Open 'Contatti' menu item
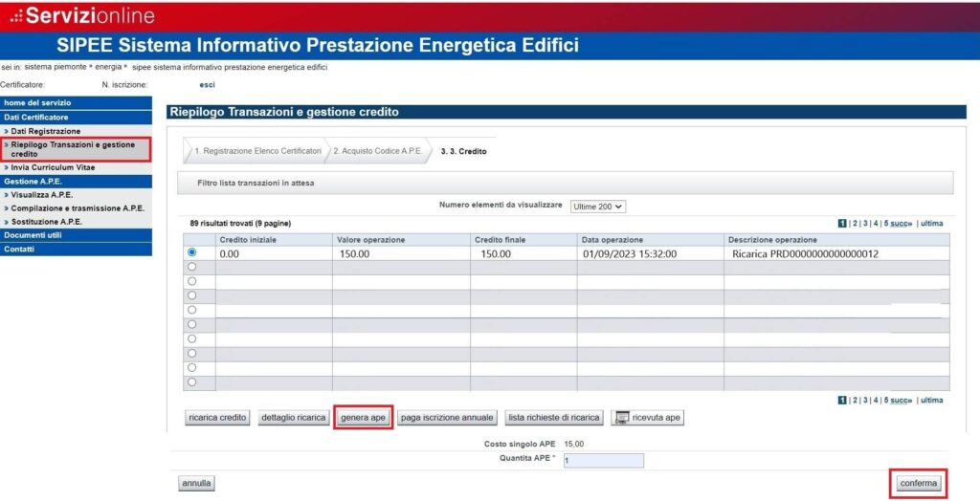Viewport: 980px width, 501px height. (x=76, y=250)
